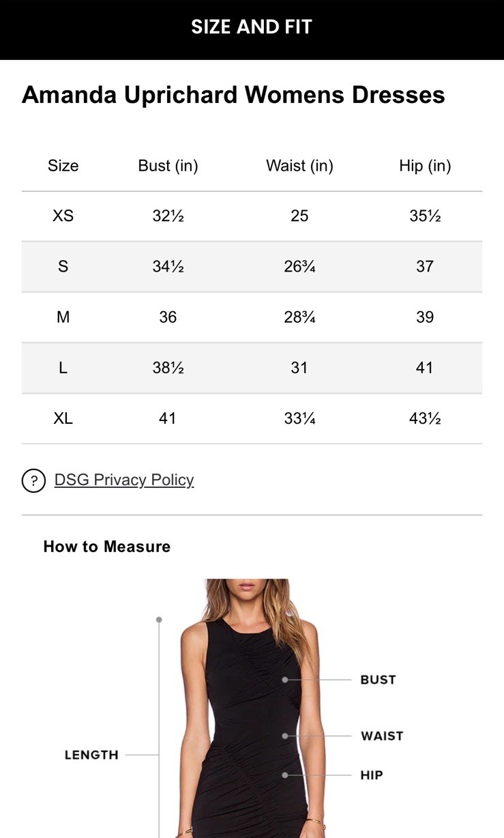Click the BUST label on the diagram
This screenshot has width=504, height=838.
[378, 680]
